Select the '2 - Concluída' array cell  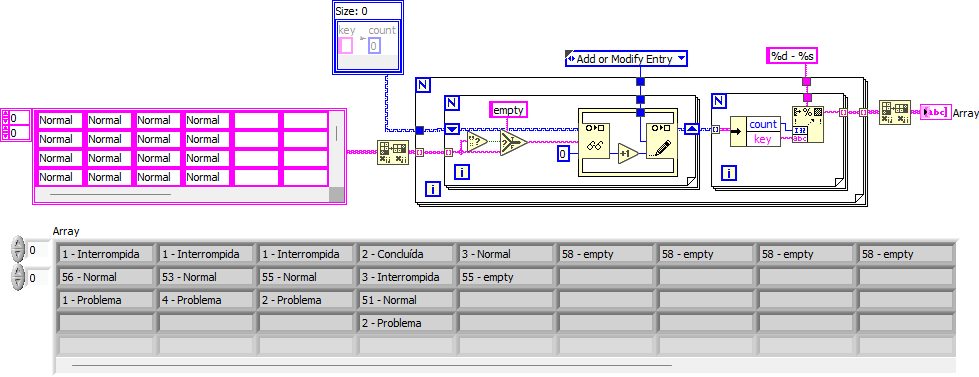point(407,254)
